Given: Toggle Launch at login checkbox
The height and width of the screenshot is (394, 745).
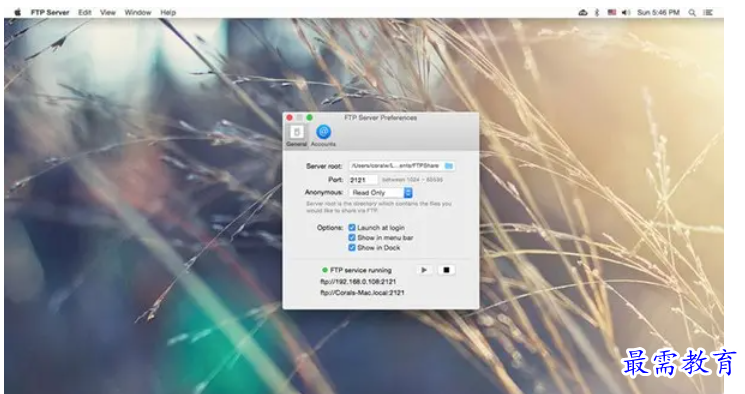Looking at the screenshot, I should (352, 228).
